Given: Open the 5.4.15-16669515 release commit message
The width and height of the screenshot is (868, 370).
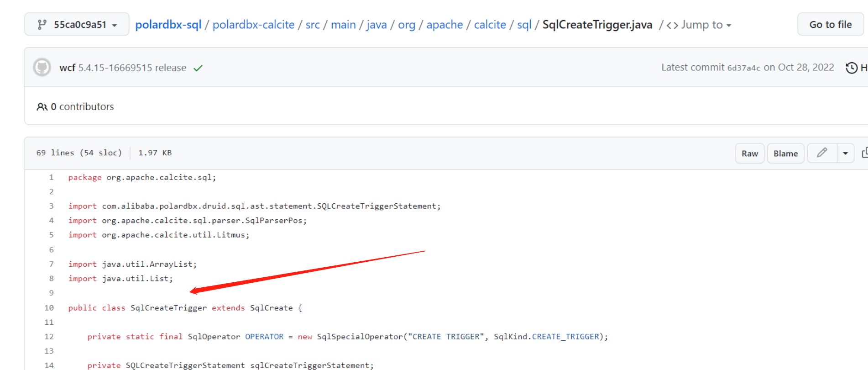Looking at the screenshot, I should click(132, 68).
